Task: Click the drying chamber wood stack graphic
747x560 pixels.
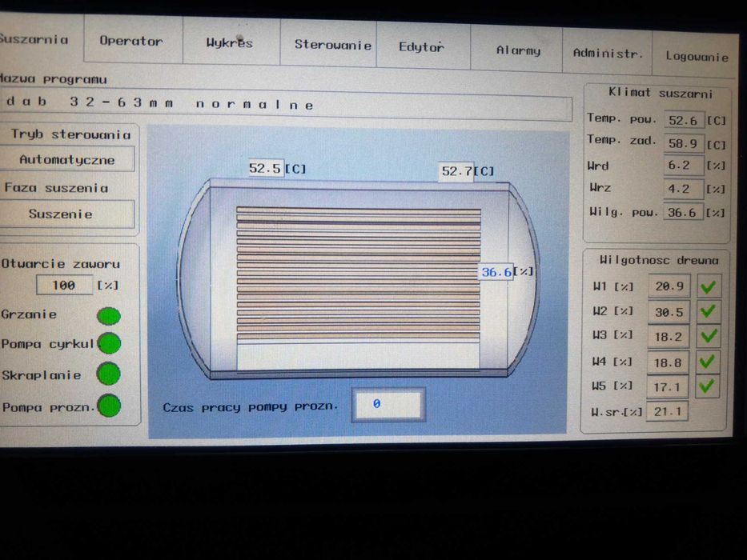Action: [x=358, y=274]
